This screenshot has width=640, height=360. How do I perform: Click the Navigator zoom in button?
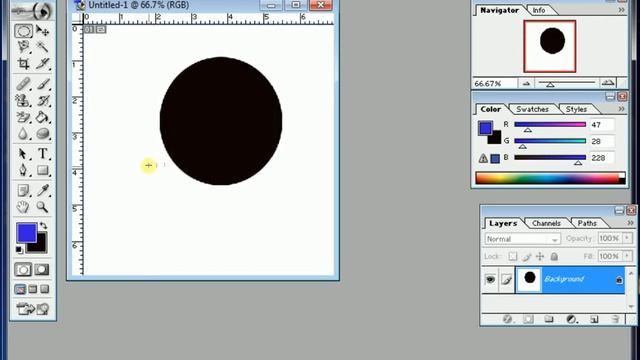(608, 83)
